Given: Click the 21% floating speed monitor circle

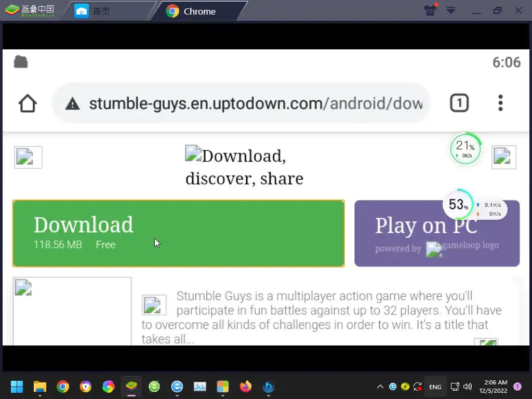Looking at the screenshot, I should 465,149.
